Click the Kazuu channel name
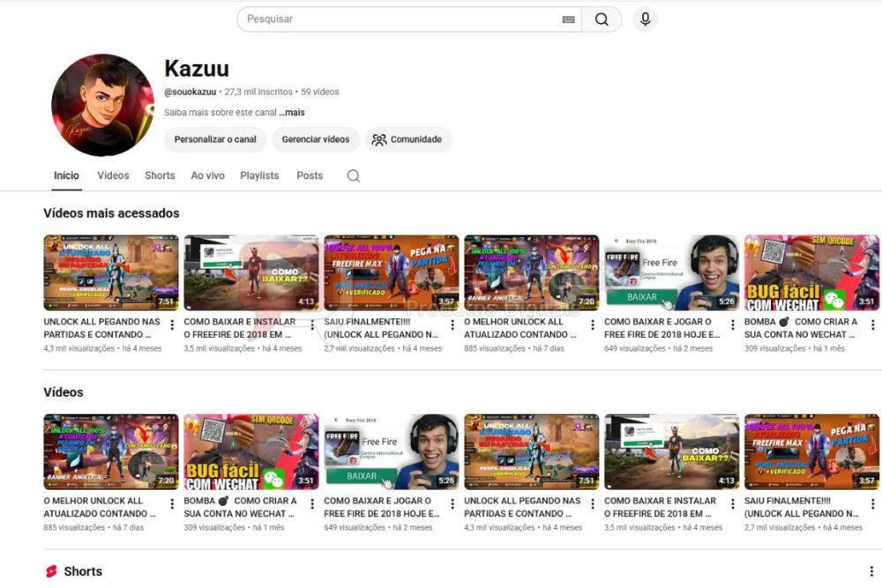Viewport: 882px width, 588px height. pyautogui.click(x=197, y=68)
